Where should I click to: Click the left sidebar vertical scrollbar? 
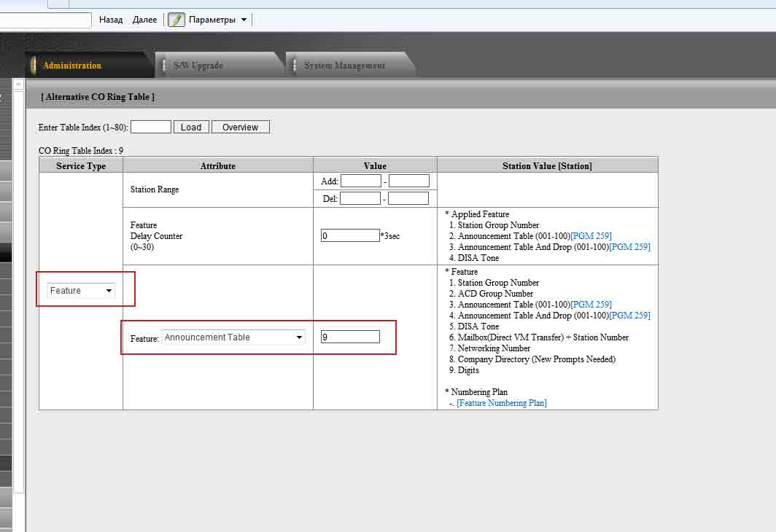(x=19, y=292)
